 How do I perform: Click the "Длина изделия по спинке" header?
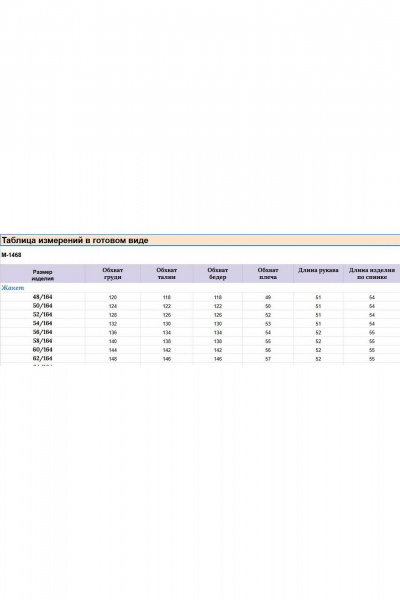click(372, 274)
